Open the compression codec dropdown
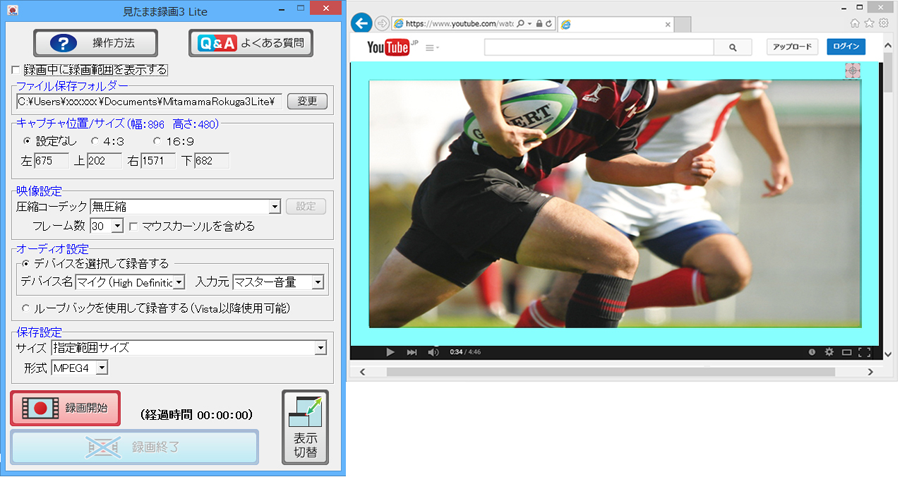 pos(274,206)
